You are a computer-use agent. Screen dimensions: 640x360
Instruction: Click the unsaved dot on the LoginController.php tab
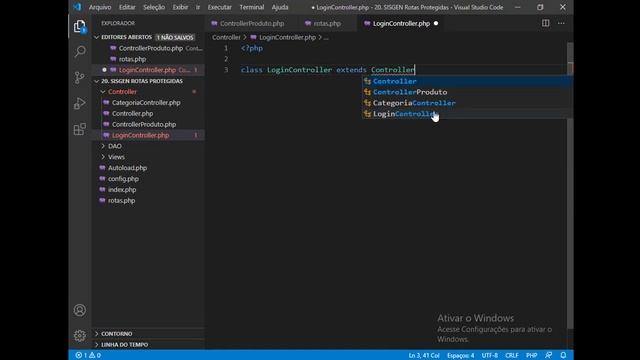(436, 23)
